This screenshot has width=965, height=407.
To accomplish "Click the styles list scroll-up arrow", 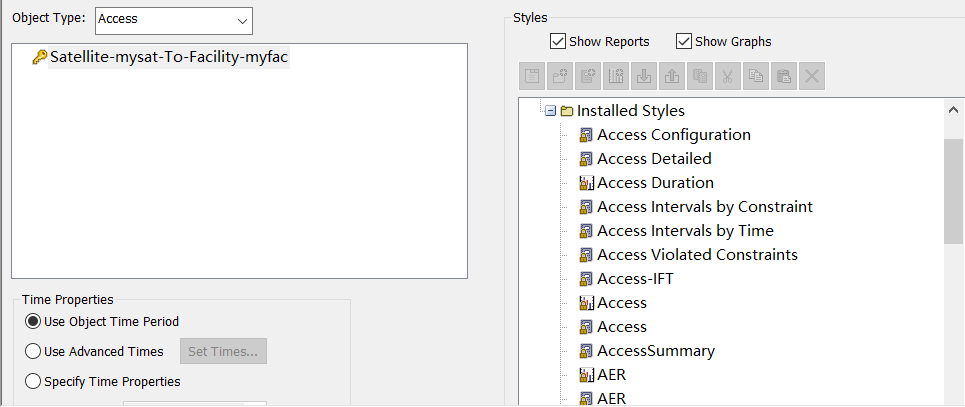I will pos(953,110).
